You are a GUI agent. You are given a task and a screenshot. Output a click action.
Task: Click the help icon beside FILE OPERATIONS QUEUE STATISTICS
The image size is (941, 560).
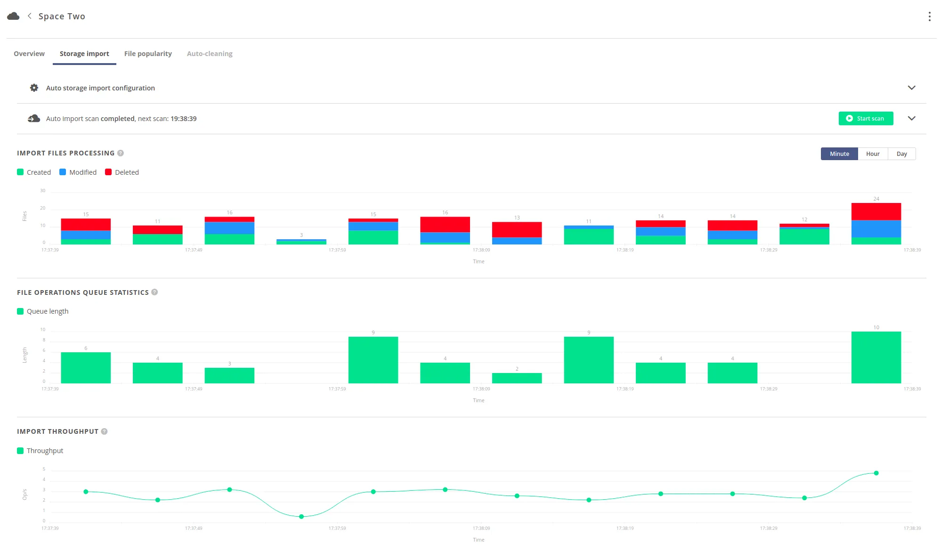[154, 292]
